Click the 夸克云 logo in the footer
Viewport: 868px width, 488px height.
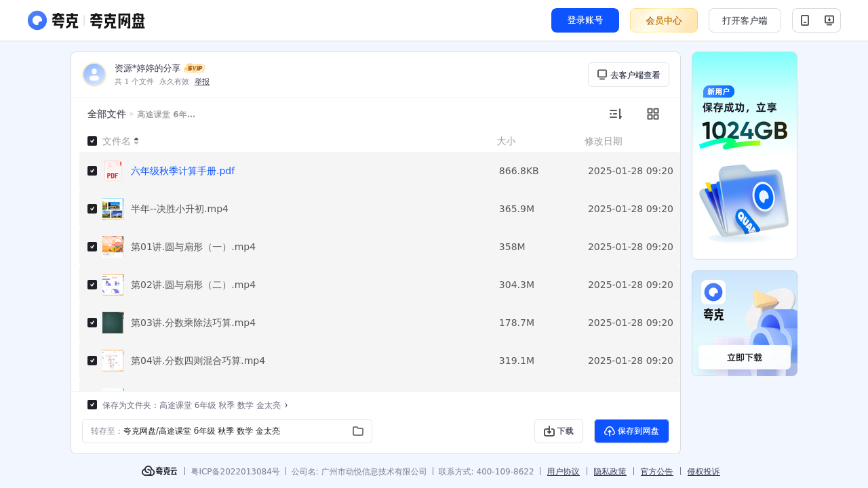[159, 471]
